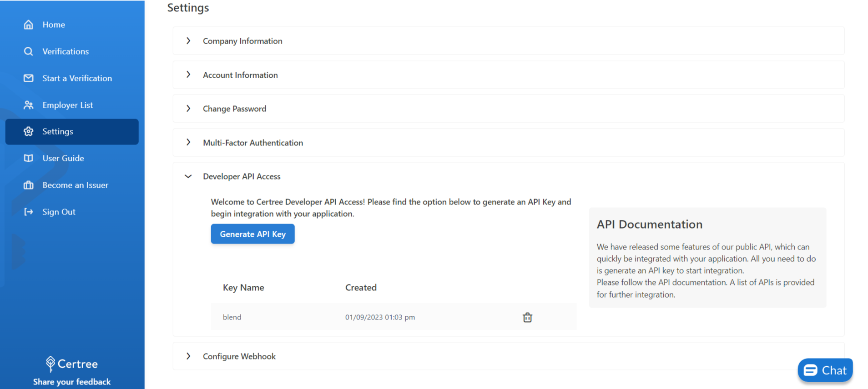Click the Home house icon in sidebar
The width and height of the screenshot is (868, 389).
click(29, 25)
